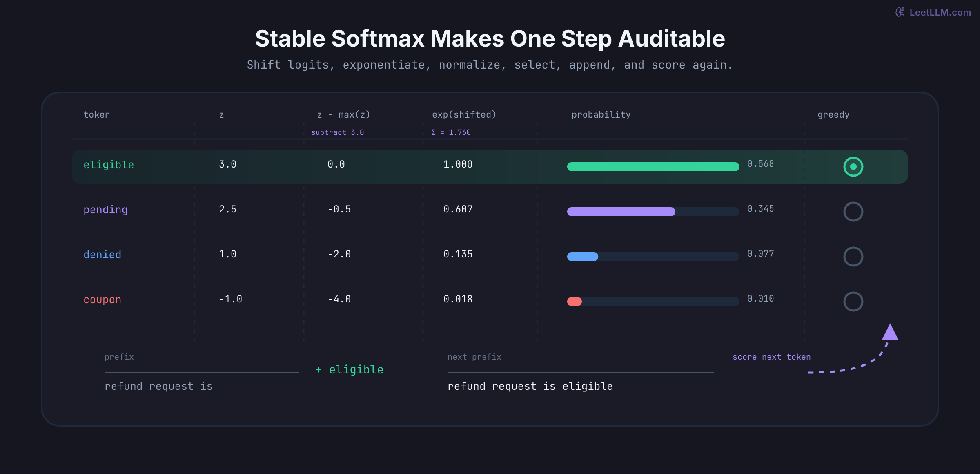Click the 'pending' token name
Screen dimensions: 980x474
(105, 210)
